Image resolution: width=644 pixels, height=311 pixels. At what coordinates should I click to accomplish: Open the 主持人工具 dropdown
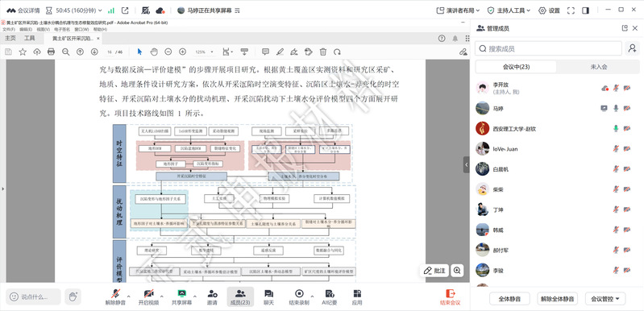point(509,10)
